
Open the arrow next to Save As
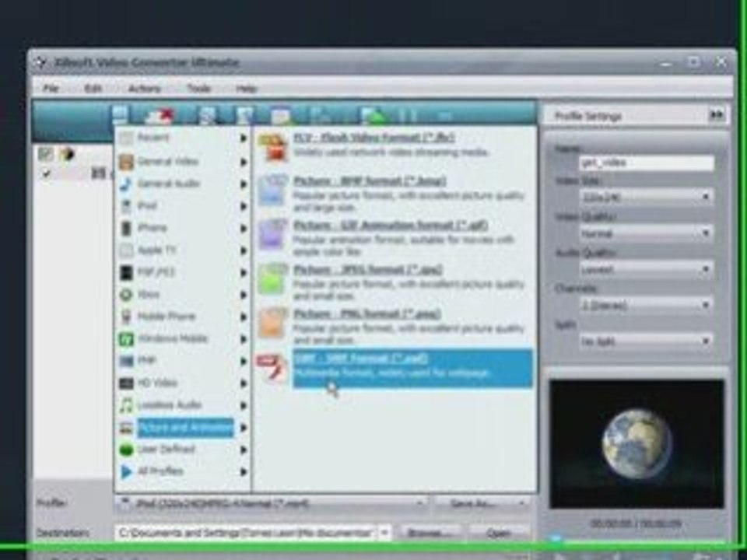coord(522,503)
